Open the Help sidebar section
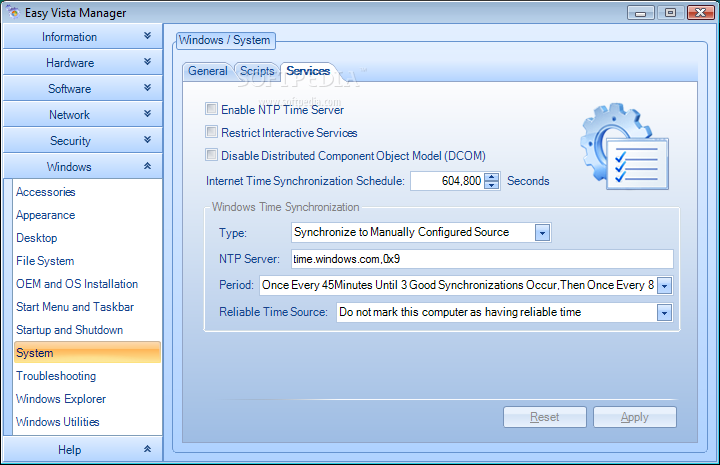This screenshot has height=465, width=720. pyautogui.click(x=83, y=449)
